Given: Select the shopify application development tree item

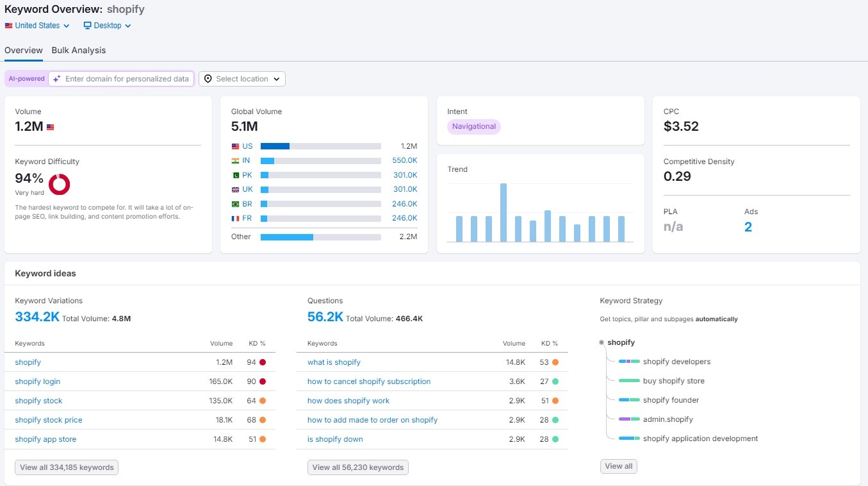Looking at the screenshot, I should coord(700,439).
